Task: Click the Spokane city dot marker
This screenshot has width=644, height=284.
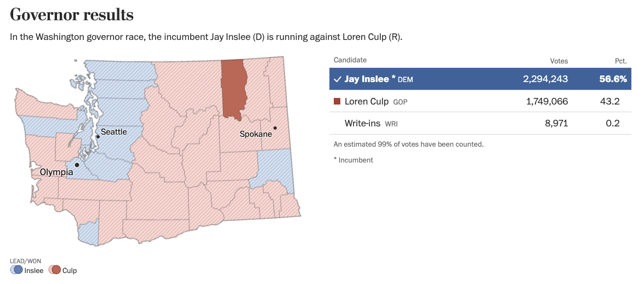Action: coord(275,128)
